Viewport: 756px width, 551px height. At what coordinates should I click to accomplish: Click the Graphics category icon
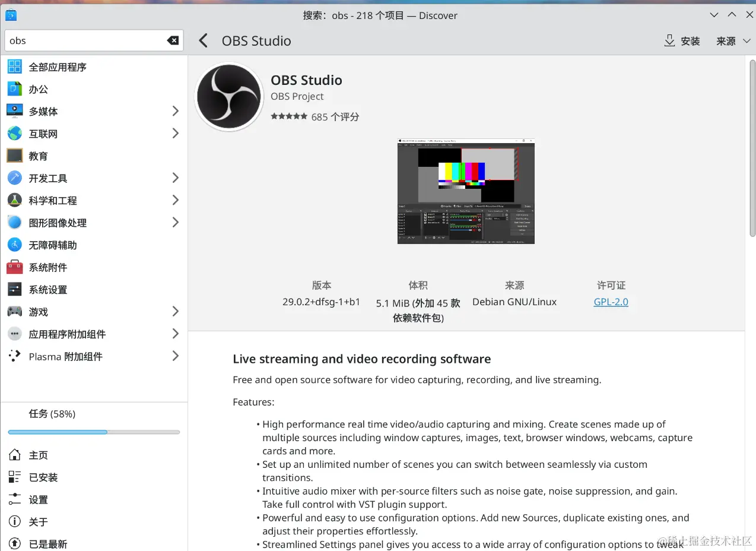pos(15,223)
